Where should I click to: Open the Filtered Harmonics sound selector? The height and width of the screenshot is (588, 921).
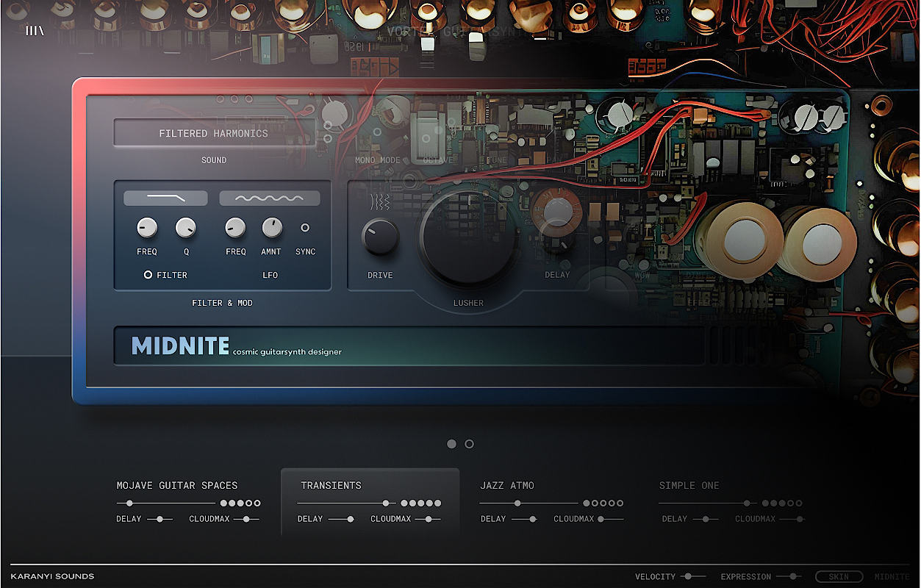214,134
